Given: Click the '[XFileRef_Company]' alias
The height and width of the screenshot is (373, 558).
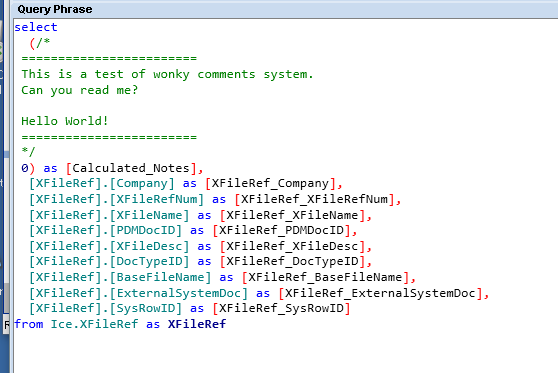Looking at the screenshot, I should point(270,183).
